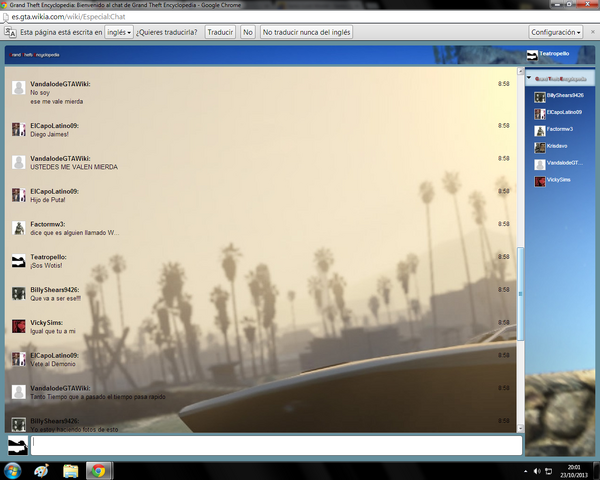Click the '¡Sos Wotis!' message text
The image size is (600, 480).
pyautogui.click(x=46, y=266)
